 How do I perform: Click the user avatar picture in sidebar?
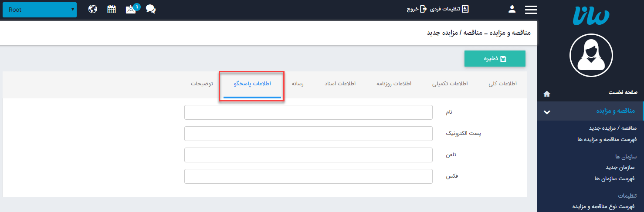(x=591, y=55)
